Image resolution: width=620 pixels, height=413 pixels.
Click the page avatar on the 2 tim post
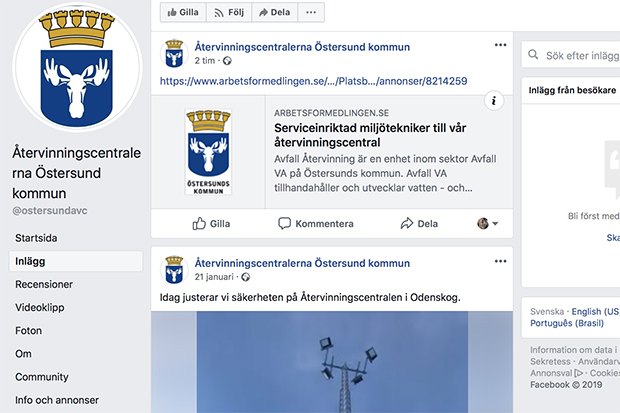click(x=174, y=53)
